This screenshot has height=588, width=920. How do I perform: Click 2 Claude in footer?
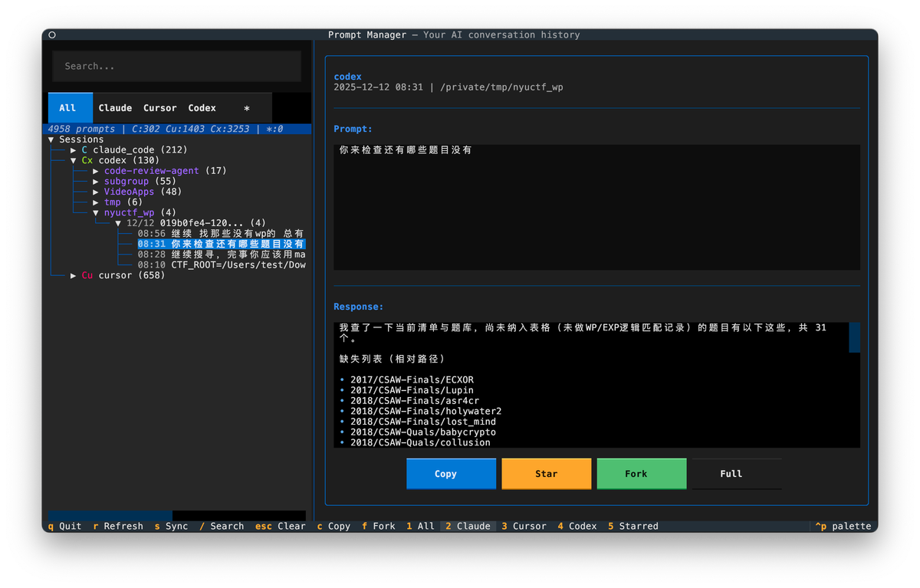(x=468, y=526)
